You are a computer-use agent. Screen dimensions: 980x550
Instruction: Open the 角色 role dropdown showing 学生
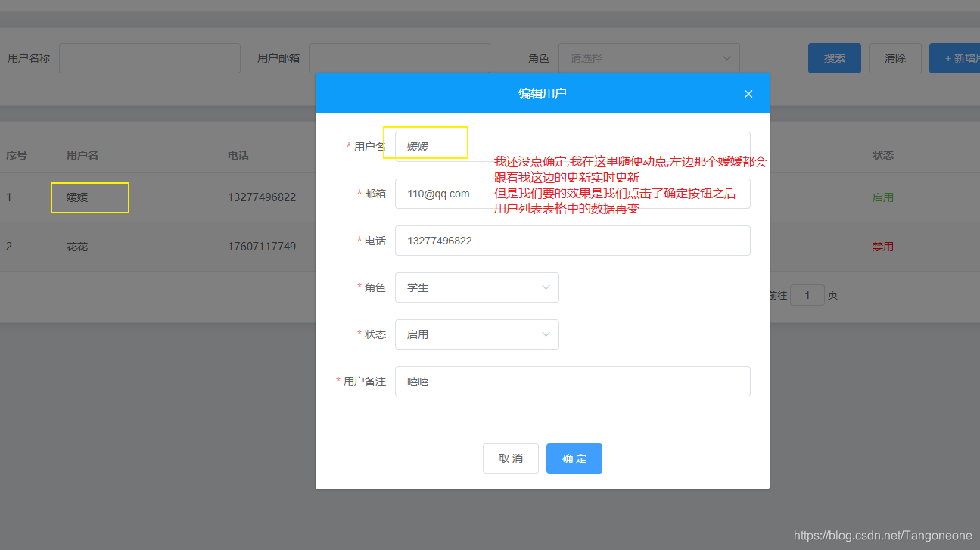click(x=477, y=287)
